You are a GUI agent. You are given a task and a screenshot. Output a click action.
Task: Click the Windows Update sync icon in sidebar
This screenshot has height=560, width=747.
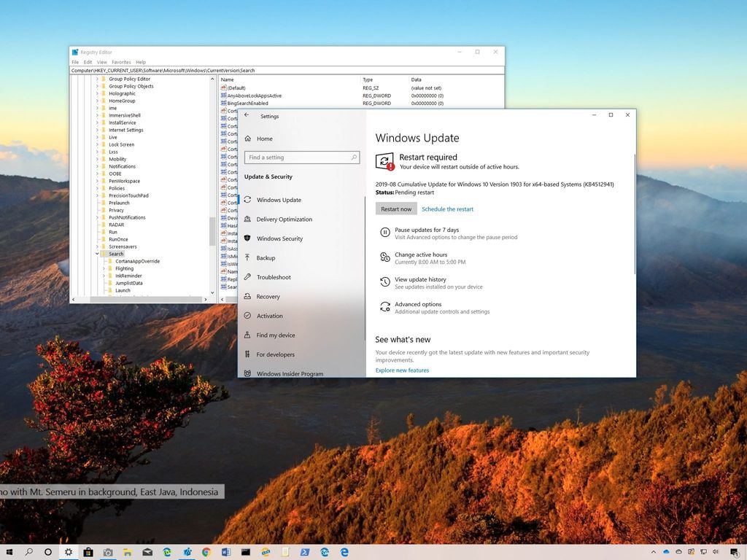(x=248, y=200)
